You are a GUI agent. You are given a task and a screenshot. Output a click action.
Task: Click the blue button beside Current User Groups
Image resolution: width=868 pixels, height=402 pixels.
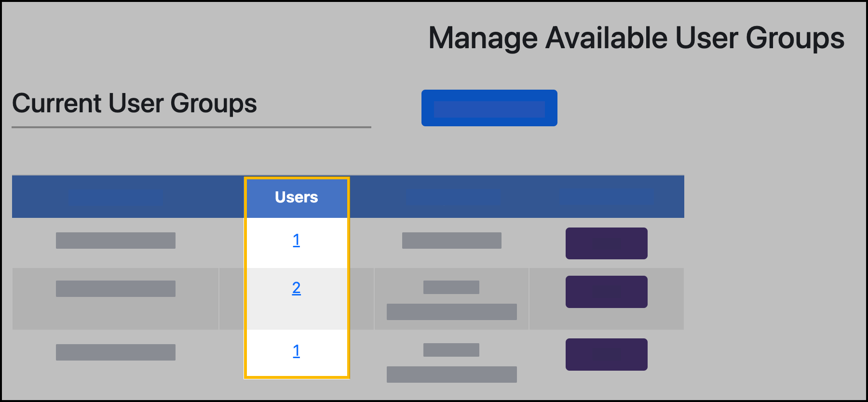coord(489,108)
